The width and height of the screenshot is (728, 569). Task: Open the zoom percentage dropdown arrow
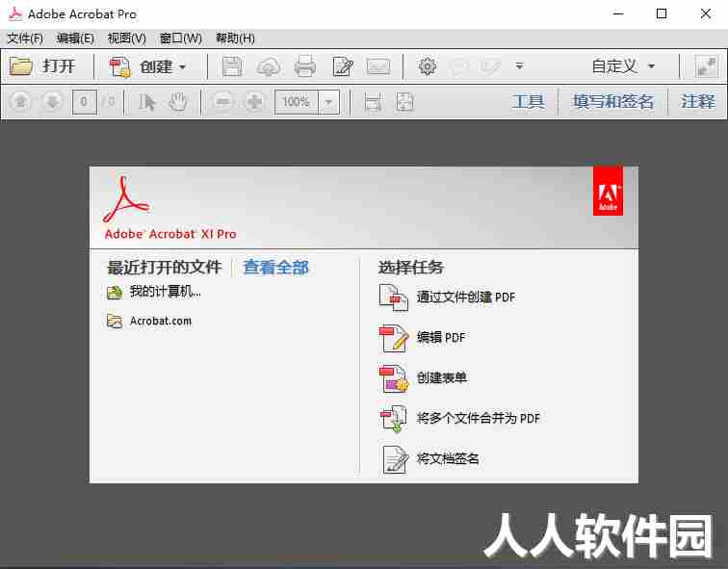[x=328, y=102]
